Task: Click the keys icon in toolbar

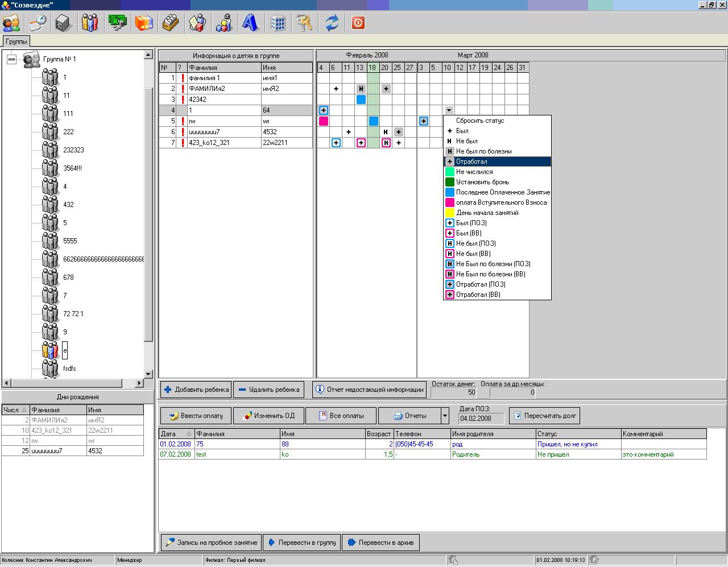Action: point(305,23)
